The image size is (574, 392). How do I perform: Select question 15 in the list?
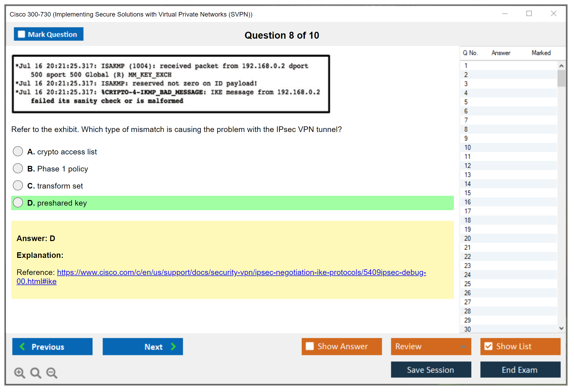(467, 193)
